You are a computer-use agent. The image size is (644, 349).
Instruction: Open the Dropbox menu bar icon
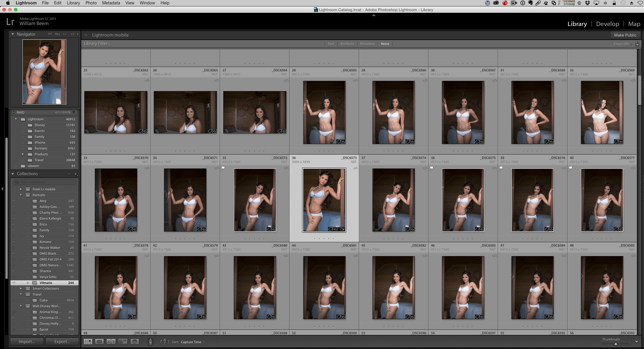[588, 3]
